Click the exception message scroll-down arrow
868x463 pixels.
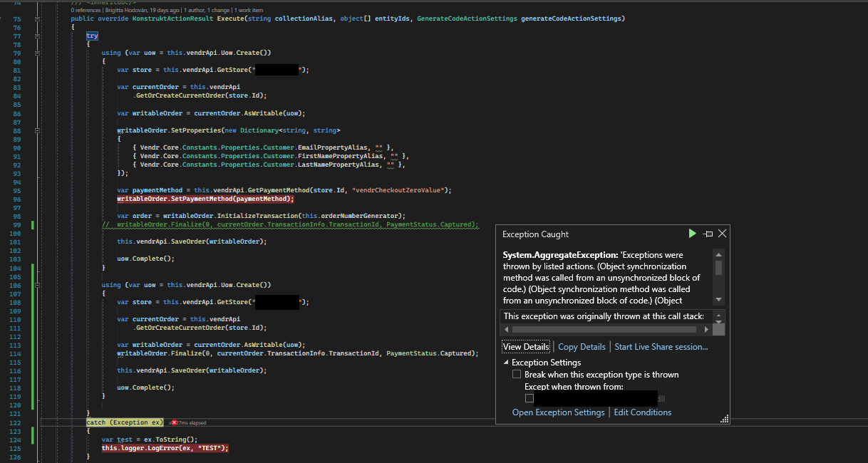[x=719, y=300]
